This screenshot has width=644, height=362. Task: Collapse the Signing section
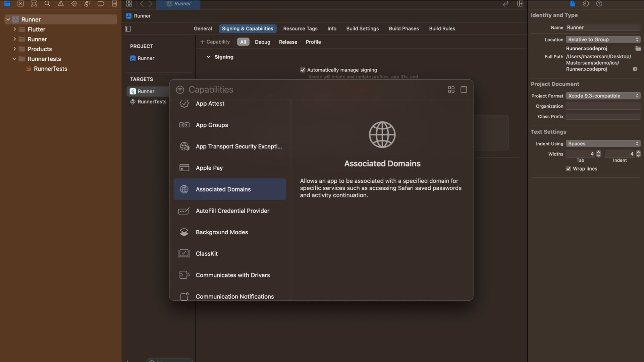tap(208, 57)
